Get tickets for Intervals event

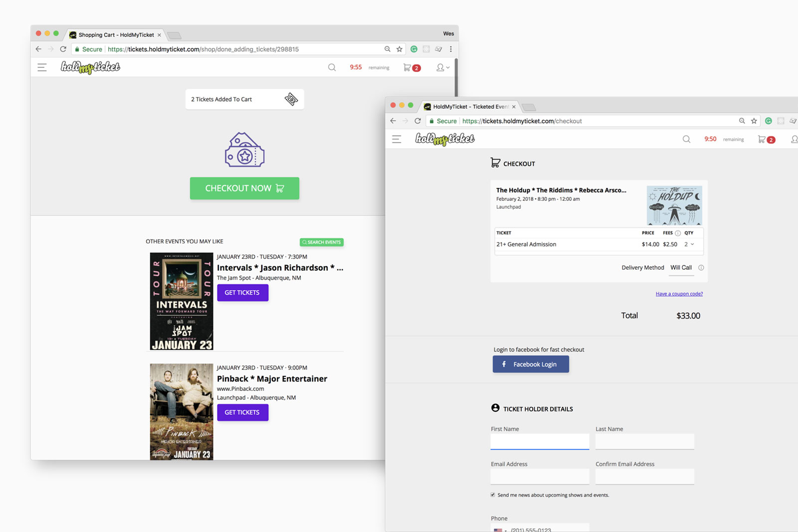pos(242,293)
